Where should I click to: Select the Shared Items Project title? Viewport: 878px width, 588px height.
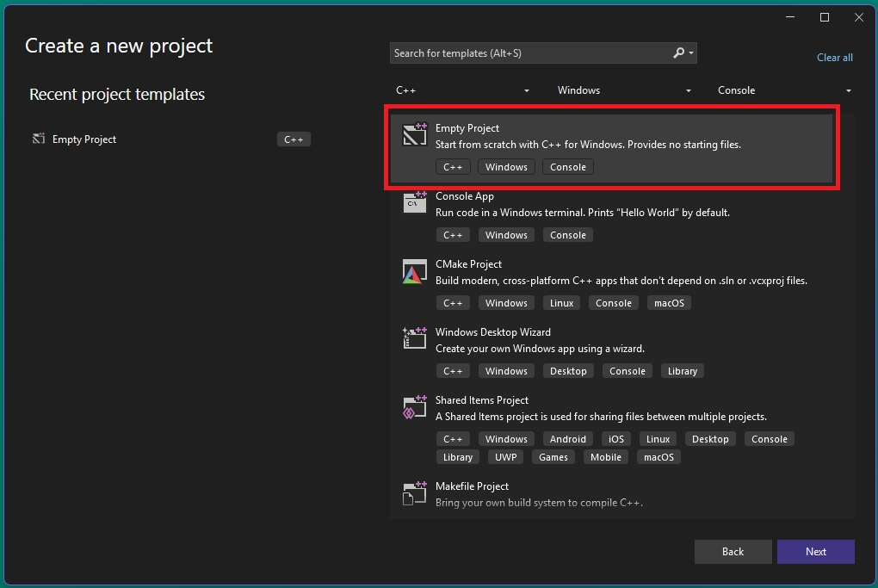click(481, 399)
